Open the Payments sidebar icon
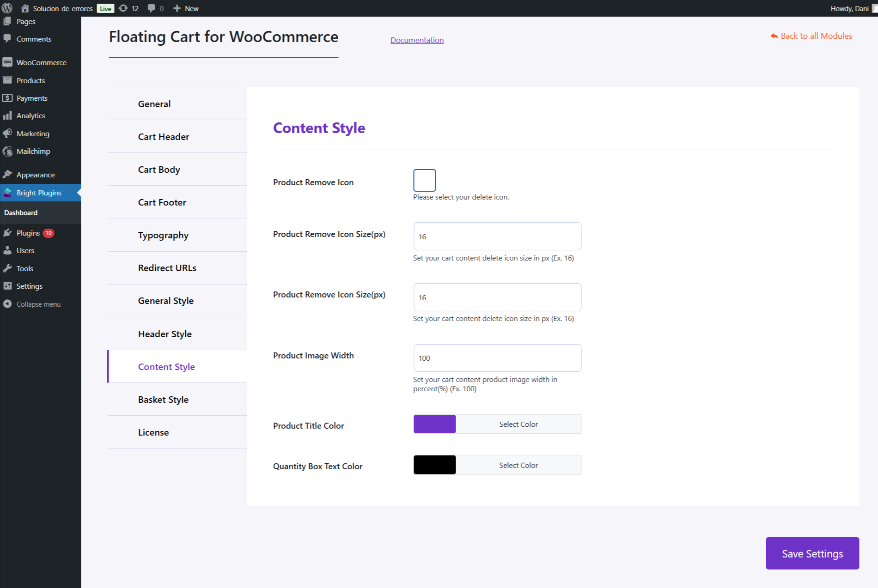 coord(8,97)
